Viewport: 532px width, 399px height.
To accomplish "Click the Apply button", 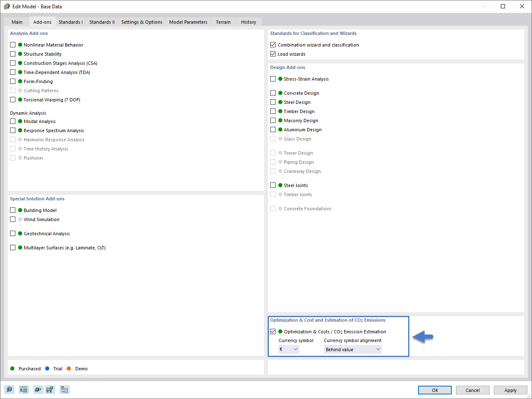I will click(x=510, y=390).
